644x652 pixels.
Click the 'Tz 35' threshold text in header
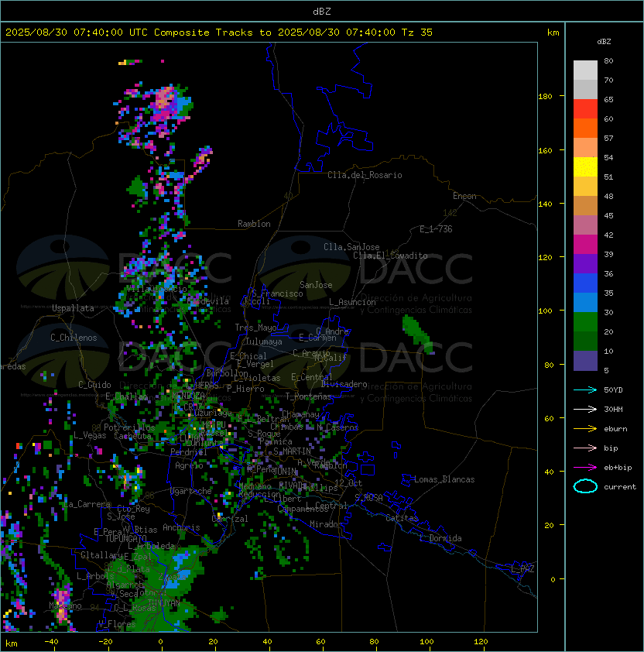pos(417,33)
